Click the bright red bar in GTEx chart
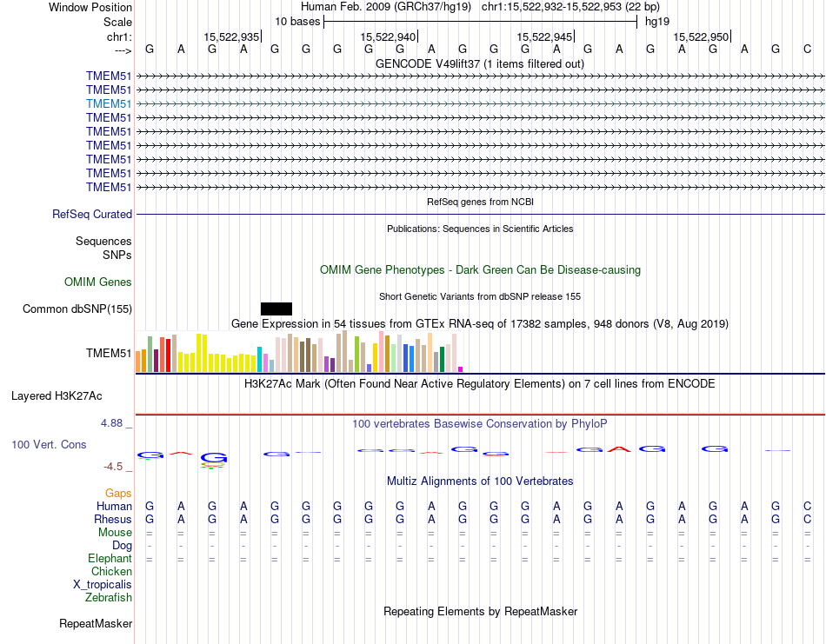 [168, 355]
